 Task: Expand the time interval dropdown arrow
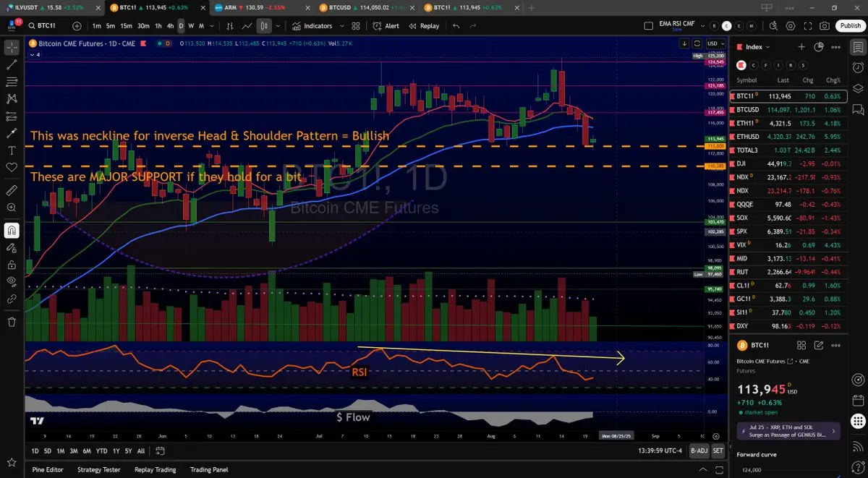tap(210, 25)
